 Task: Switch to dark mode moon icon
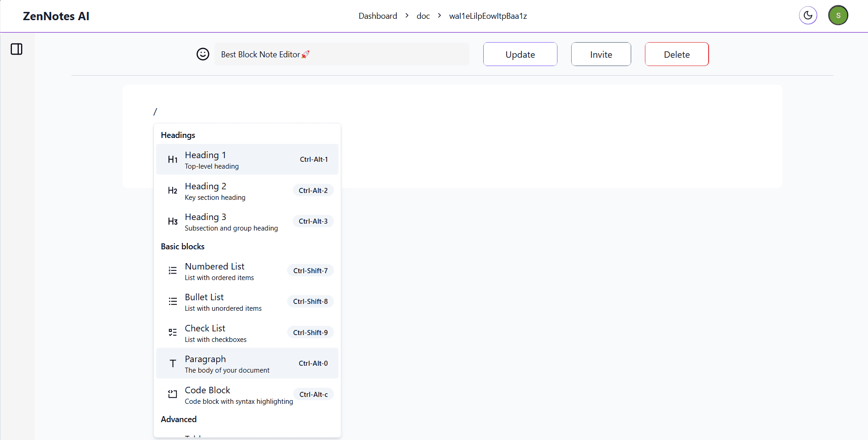(808, 16)
